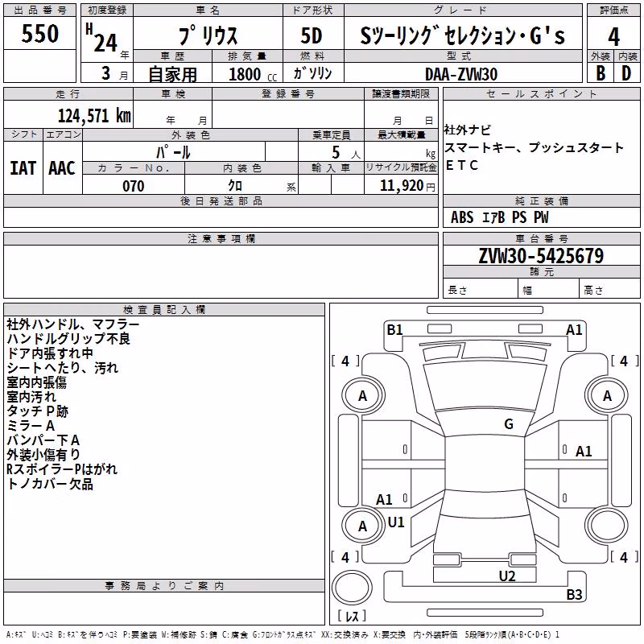This screenshot has height=644, width=644.
Task: Click the model code DAA-ZVW30
Action: (x=461, y=74)
